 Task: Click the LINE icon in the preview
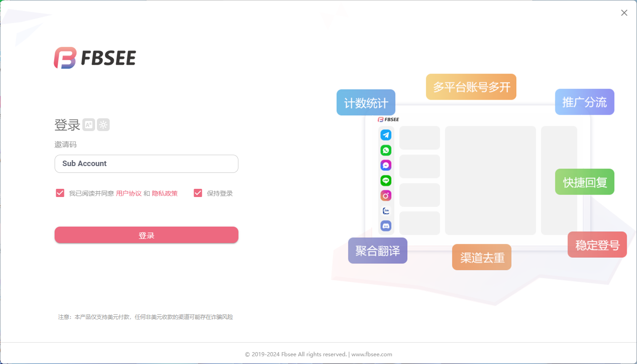coord(386,181)
